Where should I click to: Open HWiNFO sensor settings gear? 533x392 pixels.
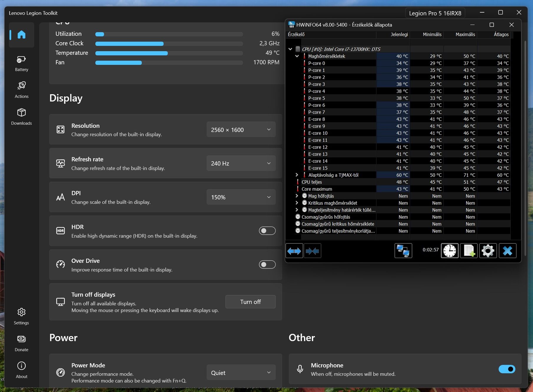(x=488, y=251)
